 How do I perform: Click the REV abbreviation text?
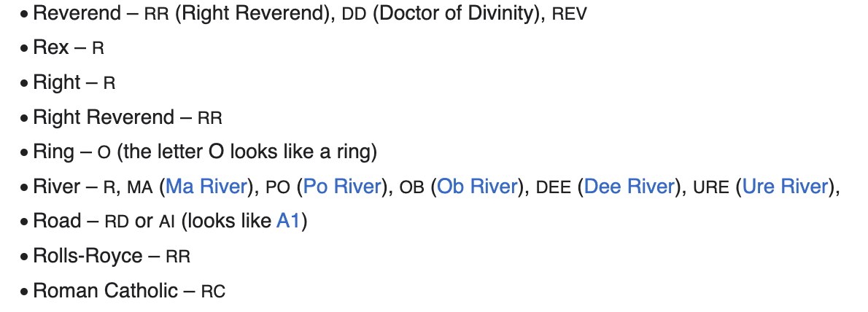(569, 13)
